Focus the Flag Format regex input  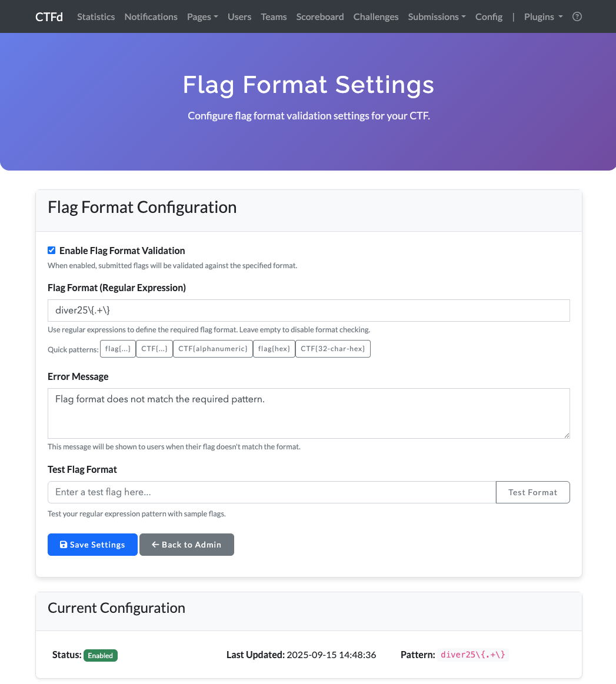coord(308,311)
